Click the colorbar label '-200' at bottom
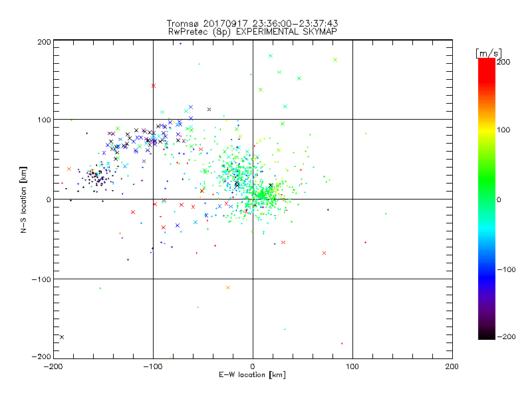The width and height of the screenshot is (532, 399). pyautogui.click(x=506, y=336)
